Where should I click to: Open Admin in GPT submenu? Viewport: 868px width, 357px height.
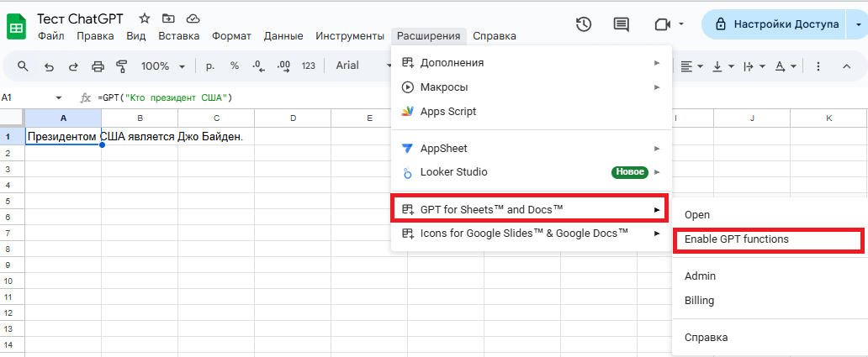pos(770,276)
